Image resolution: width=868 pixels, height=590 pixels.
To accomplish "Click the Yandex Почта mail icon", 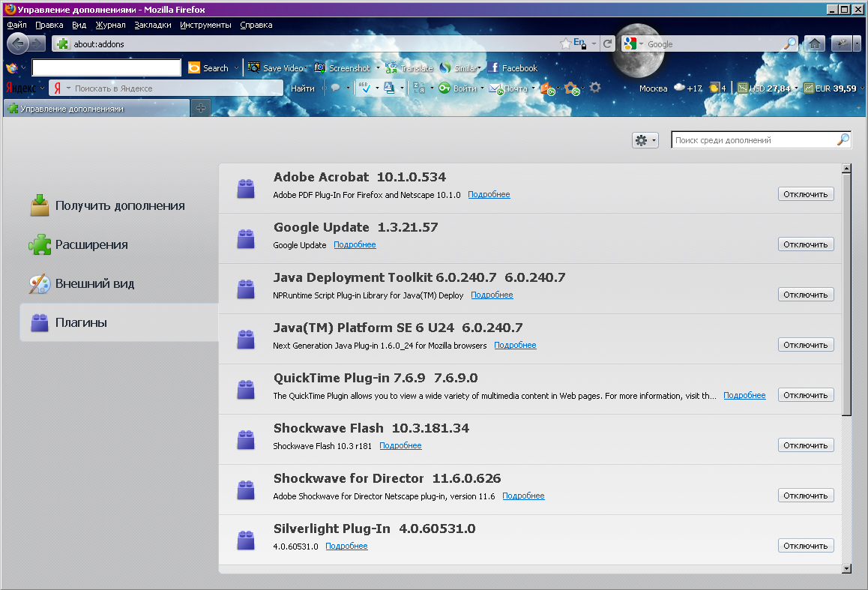I will coord(495,88).
